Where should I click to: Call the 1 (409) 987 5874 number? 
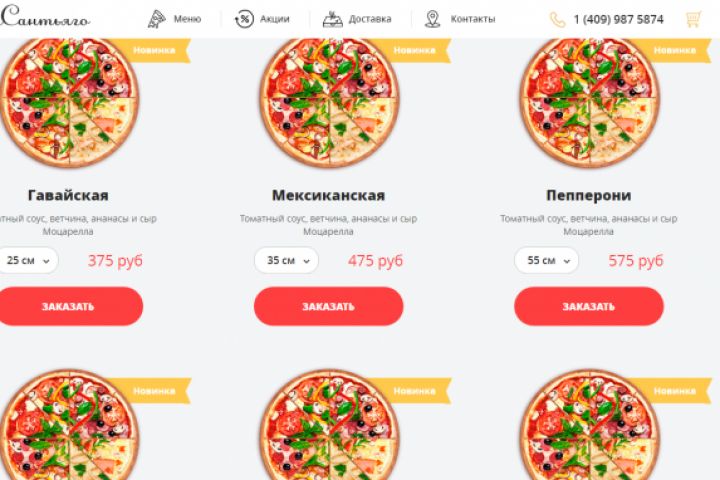tap(618, 20)
